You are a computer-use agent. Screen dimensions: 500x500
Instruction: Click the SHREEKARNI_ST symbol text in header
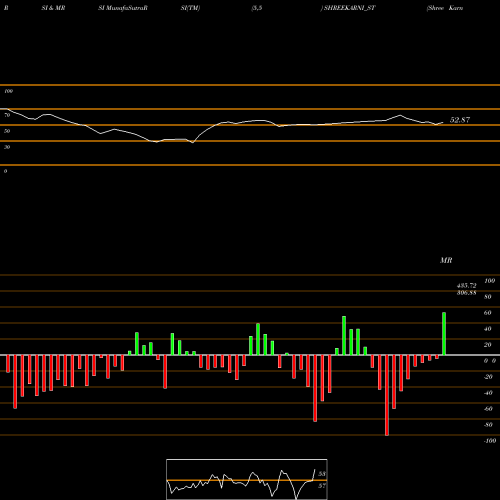coord(349,8)
